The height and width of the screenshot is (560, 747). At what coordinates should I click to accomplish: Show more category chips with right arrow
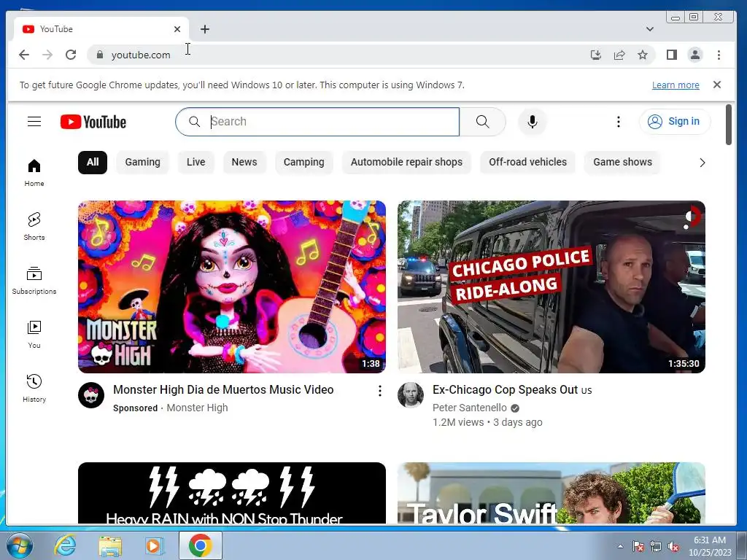click(x=703, y=163)
